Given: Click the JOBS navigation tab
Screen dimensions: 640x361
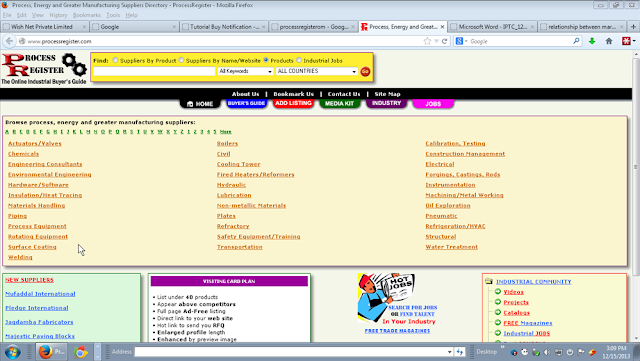Looking at the screenshot, I should (x=433, y=104).
